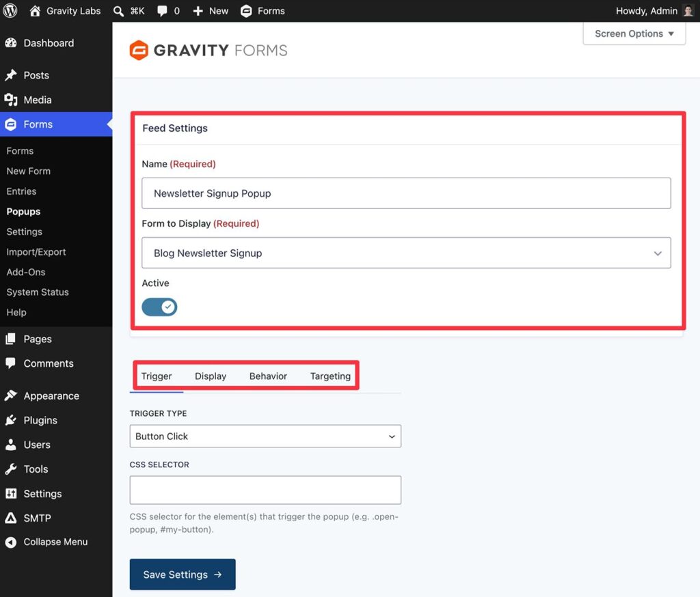The width and height of the screenshot is (700, 597).
Task: Click the Admin avatar thumbnail
Action: [688, 11]
